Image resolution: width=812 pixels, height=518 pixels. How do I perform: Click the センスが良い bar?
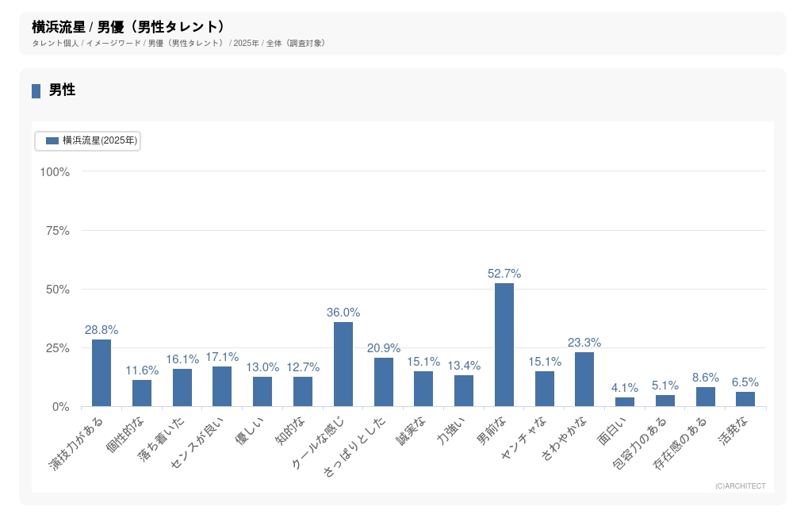222,386
